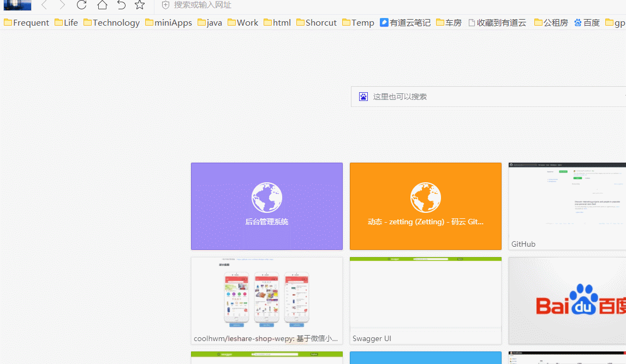Open the Life bookmarks folder
The height and width of the screenshot is (364, 626).
coord(66,23)
